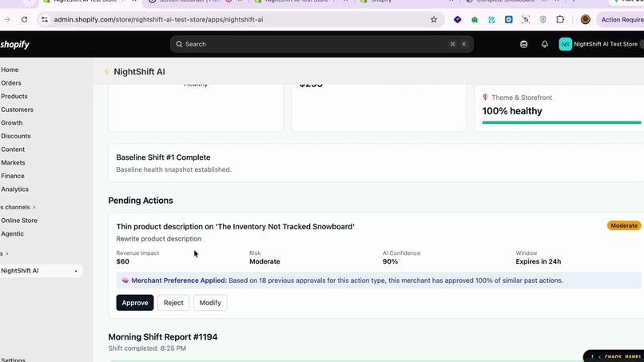Screen dimensions: 644x362
Task: Open Markets in the sidebar
Action: tap(13, 163)
